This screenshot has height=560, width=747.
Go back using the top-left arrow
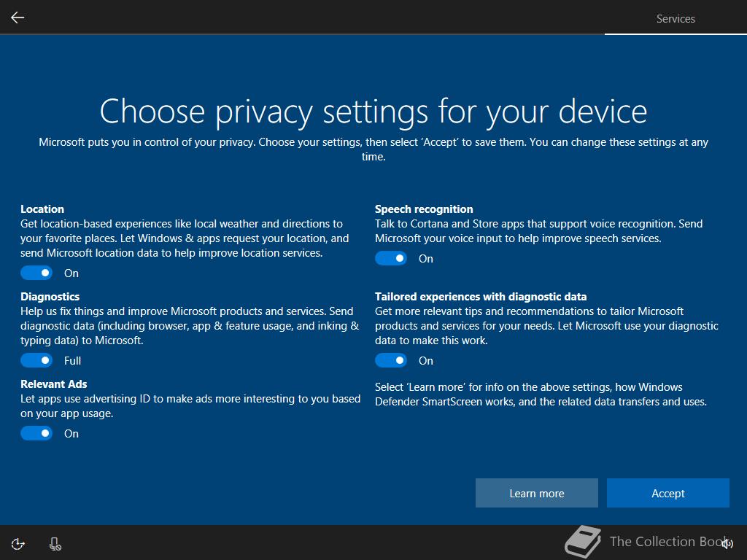point(18,17)
